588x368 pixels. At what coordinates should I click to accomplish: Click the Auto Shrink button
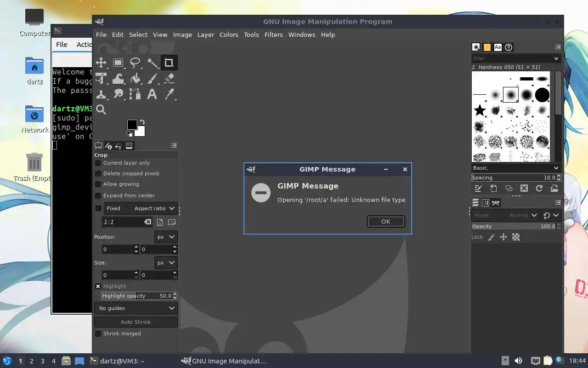pos(136,322)
